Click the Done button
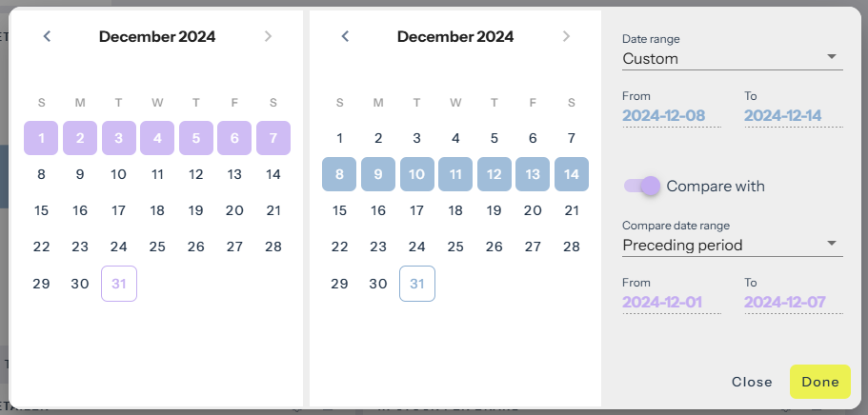 click(x=819, y=382)
